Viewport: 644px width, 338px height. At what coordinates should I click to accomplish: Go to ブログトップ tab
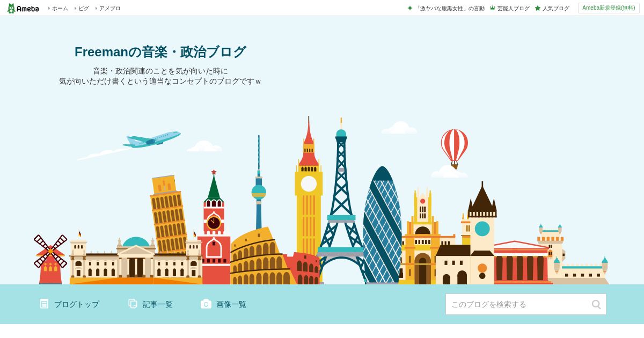click(x=77, y=304)
